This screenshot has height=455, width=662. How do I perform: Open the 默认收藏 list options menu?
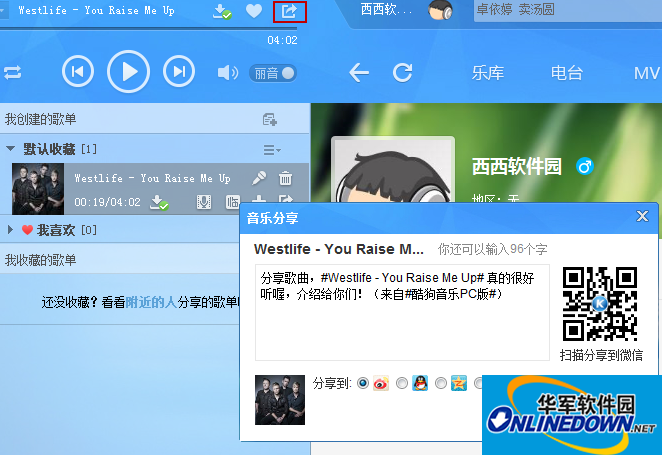click(272, 149)
